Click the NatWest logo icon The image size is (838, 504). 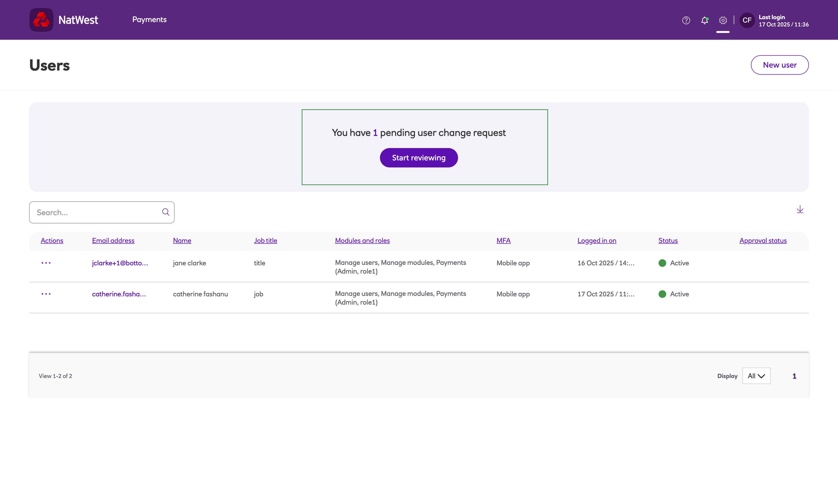point(41,20)
